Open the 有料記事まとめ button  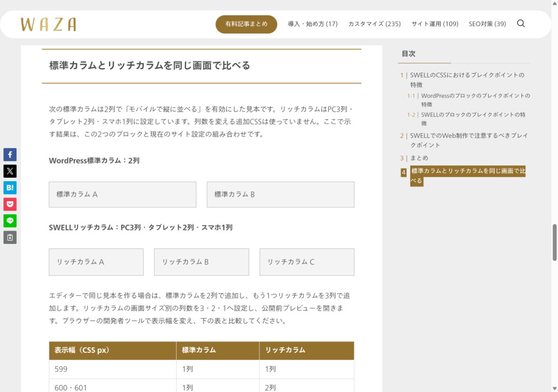click(246, 24)
